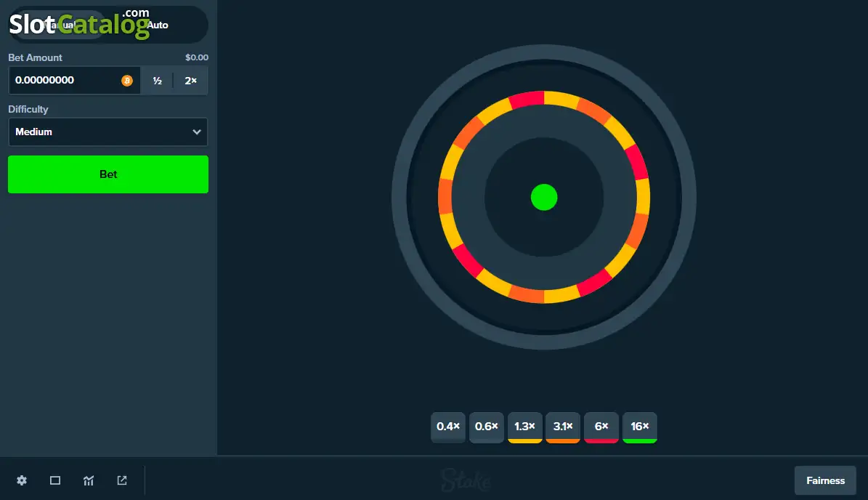This screenshot has height=500, width=868.
Task: Open live stats chart icon
Action: tap(89, 480)
